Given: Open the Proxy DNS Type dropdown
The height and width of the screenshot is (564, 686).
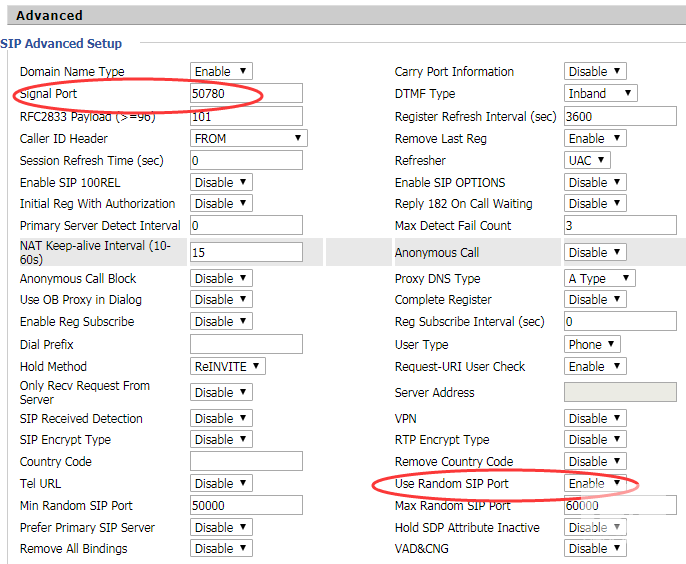Looking at the screenshot, I should click(x=600, y=279).
